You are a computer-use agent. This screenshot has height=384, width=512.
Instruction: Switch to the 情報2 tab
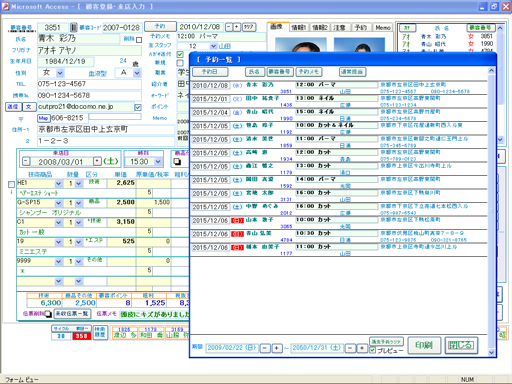[x=320, y=27]
